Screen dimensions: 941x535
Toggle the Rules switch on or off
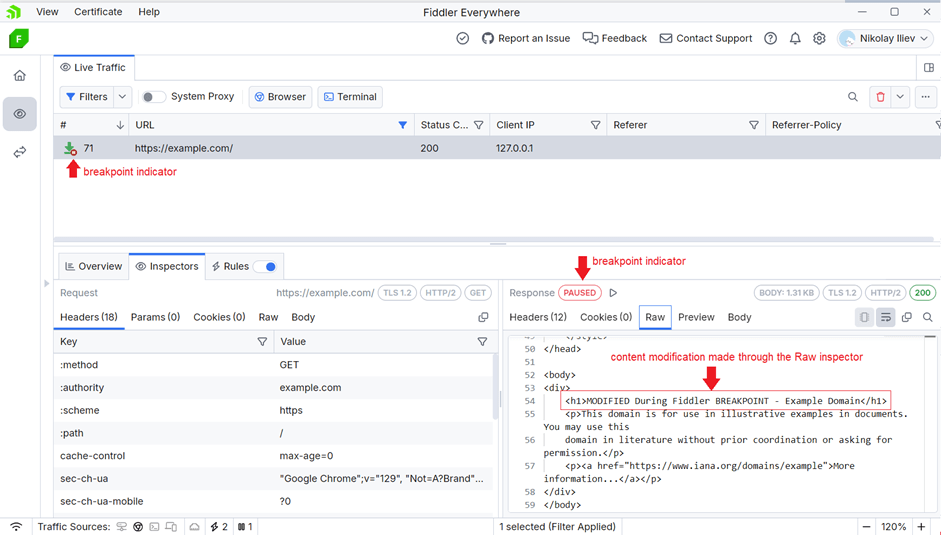point(265,267)
